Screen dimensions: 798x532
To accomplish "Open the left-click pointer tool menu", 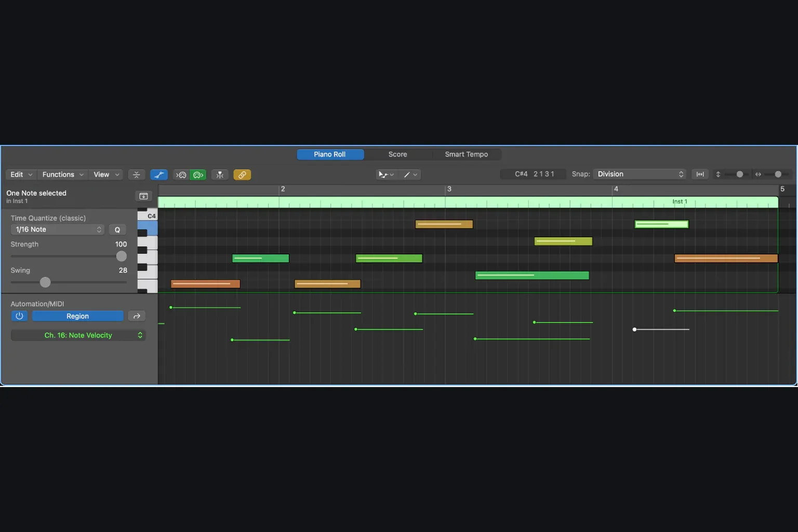I will click(x=386, y=175).
